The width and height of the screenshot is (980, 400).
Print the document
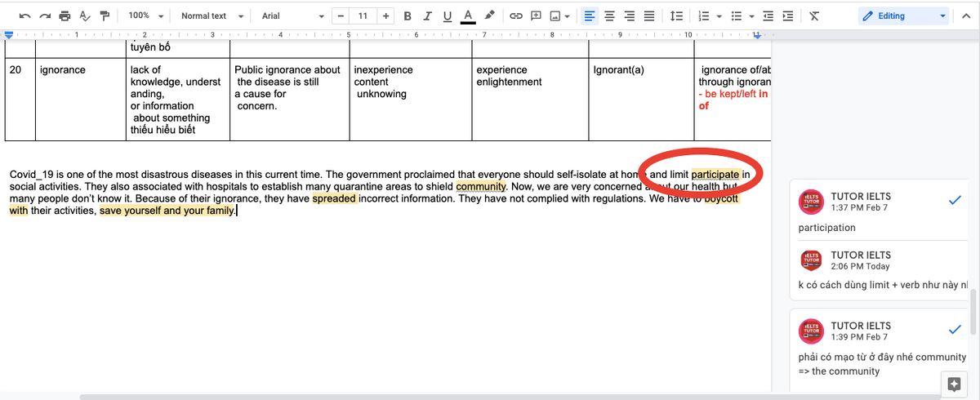tap(65, 16)
